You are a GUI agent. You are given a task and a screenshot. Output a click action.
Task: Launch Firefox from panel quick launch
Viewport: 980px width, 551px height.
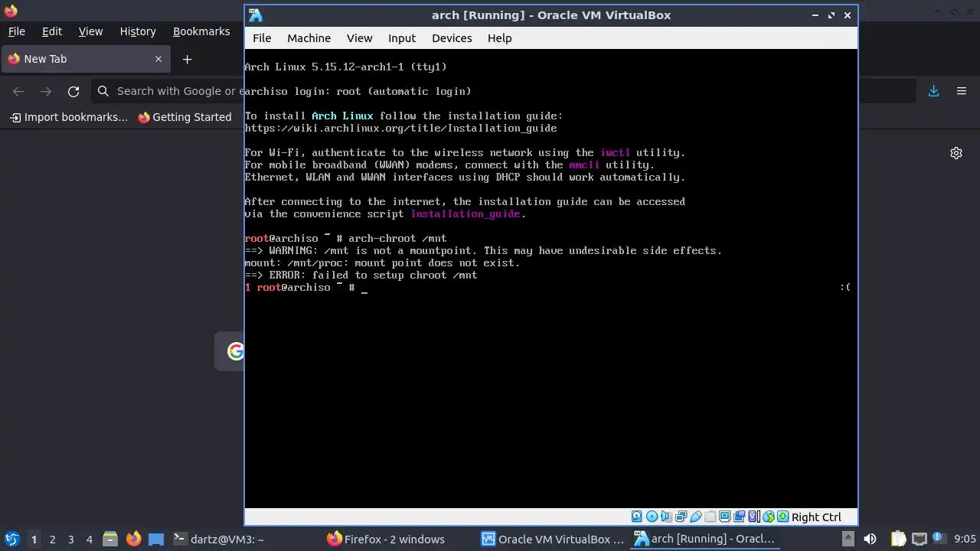(x=134, y=540)
